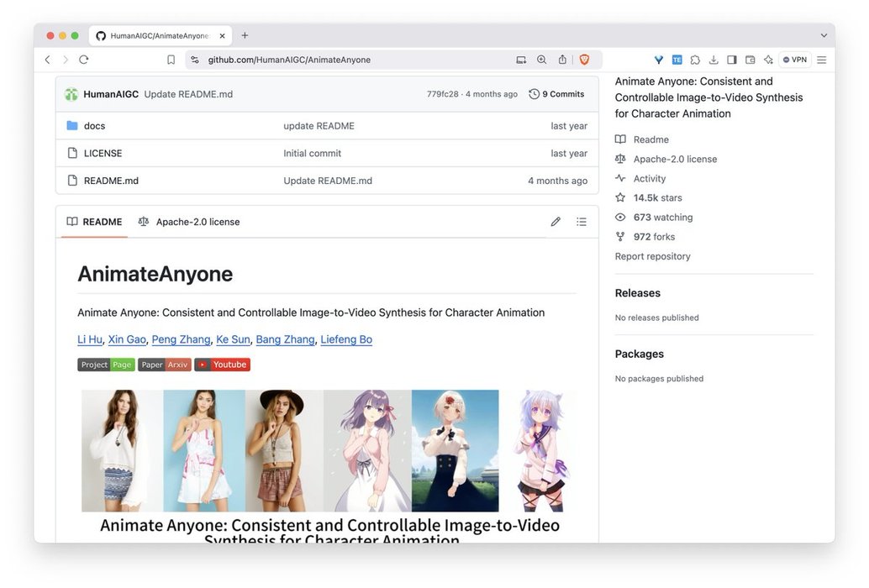869x588 pixels.
Task: Bookmark this page icon
Action: [x=171, y=60]
